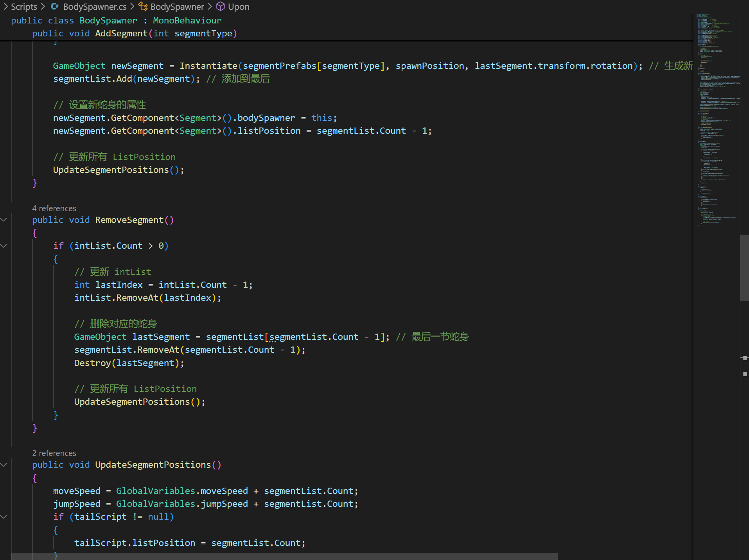Screen dimensions: 749x560
Task: Collapse the UpdateSegmentPositions method fold arrow
Action: click(x=4, y=465)
